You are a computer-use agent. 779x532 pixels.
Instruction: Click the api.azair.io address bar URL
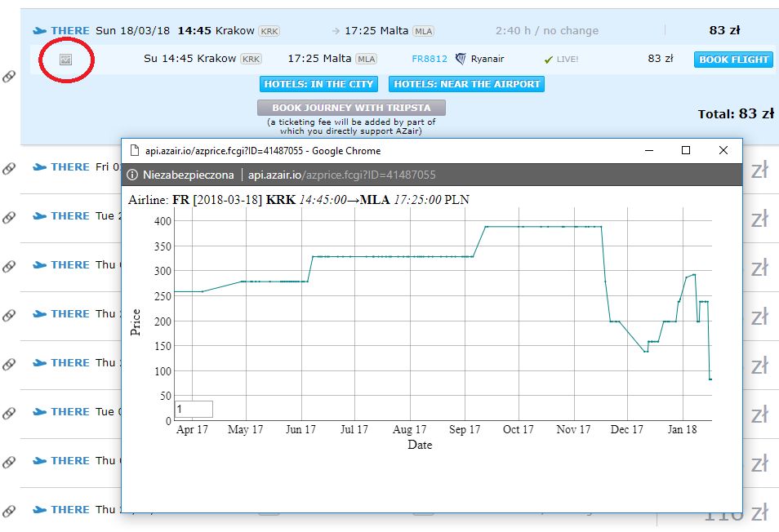click(x=342, y=175)
